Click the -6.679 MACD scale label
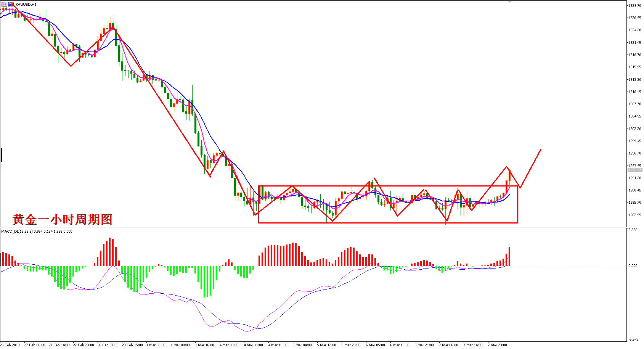Image resolution: width=644 pixels, height=349 pixels. 633,339
